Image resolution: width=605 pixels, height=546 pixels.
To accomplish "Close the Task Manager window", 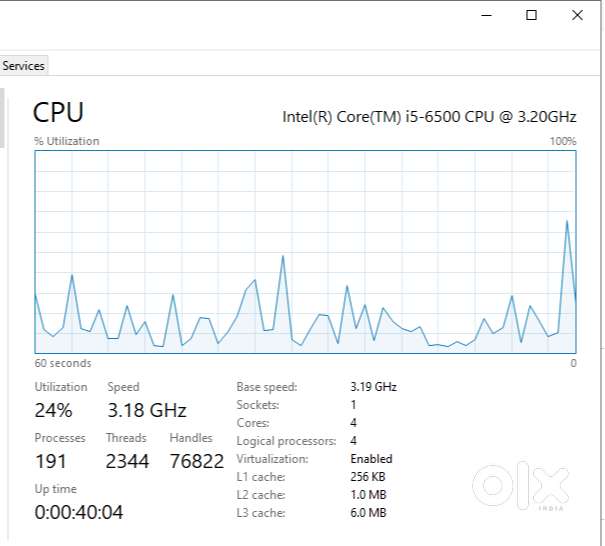I will (577, 15).
